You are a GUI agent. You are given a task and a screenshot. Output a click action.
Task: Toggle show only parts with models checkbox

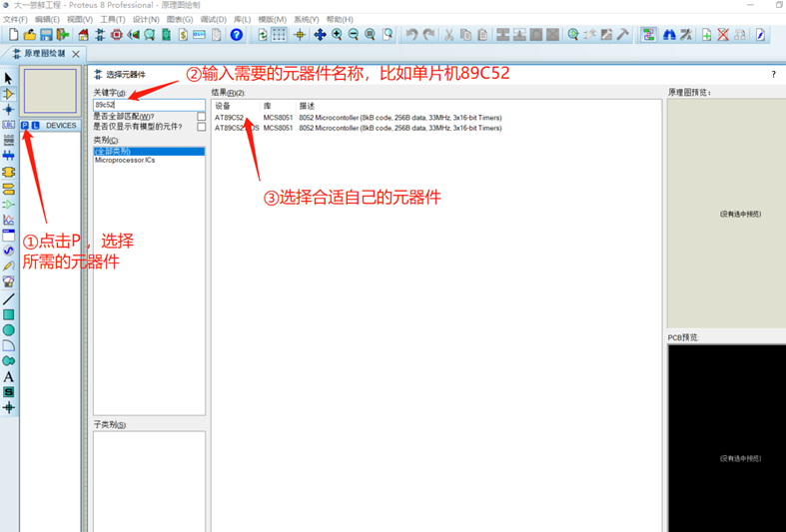coord(201,127)
